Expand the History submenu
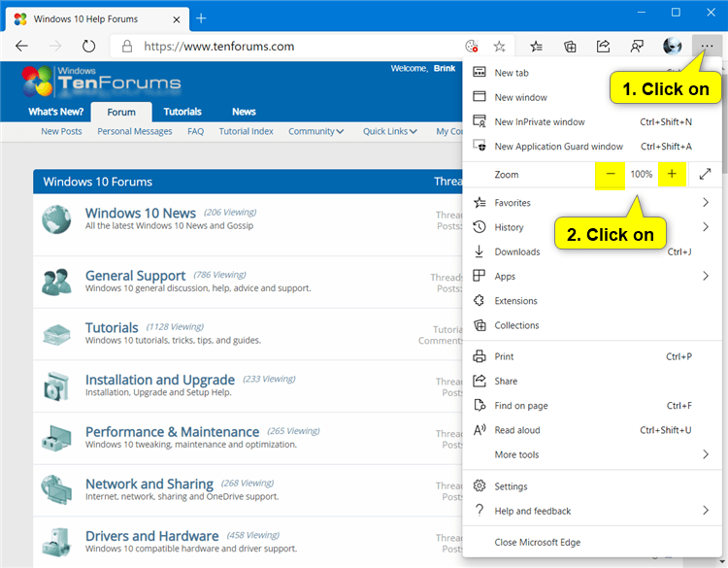This screenshot has width=728, height=568. click(x=592, y=227)
